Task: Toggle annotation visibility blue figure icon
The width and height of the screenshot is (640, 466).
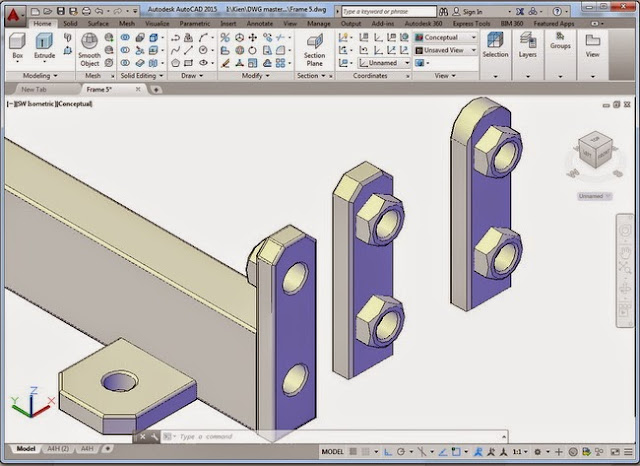Action: pyautogui.click(x=478, y=452)
